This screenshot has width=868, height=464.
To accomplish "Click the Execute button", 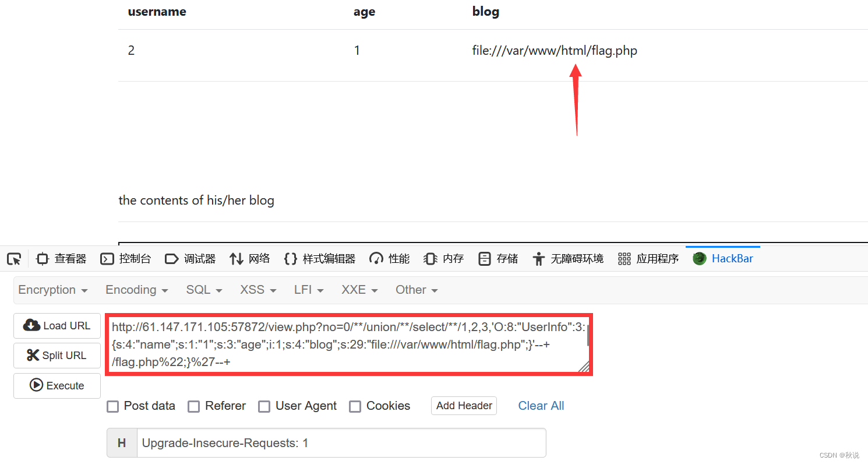I will click(x=57, y=386).
